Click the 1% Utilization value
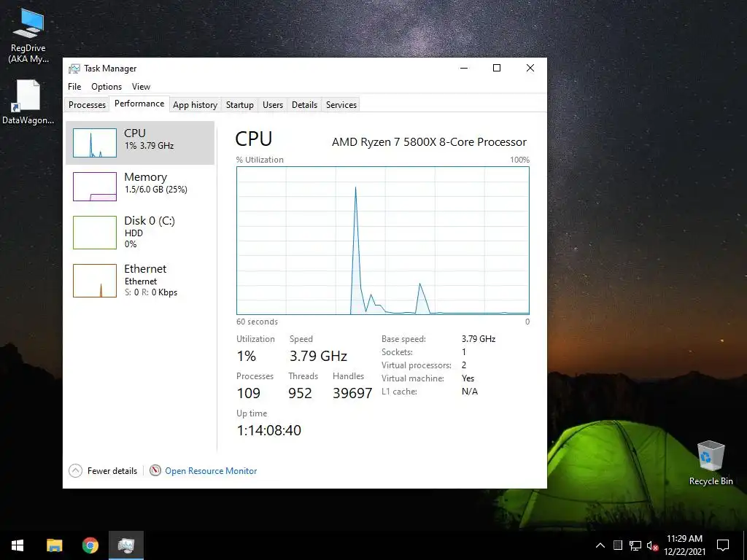The width and height of the screenshot is (747, 560). (x=247, y=356)
